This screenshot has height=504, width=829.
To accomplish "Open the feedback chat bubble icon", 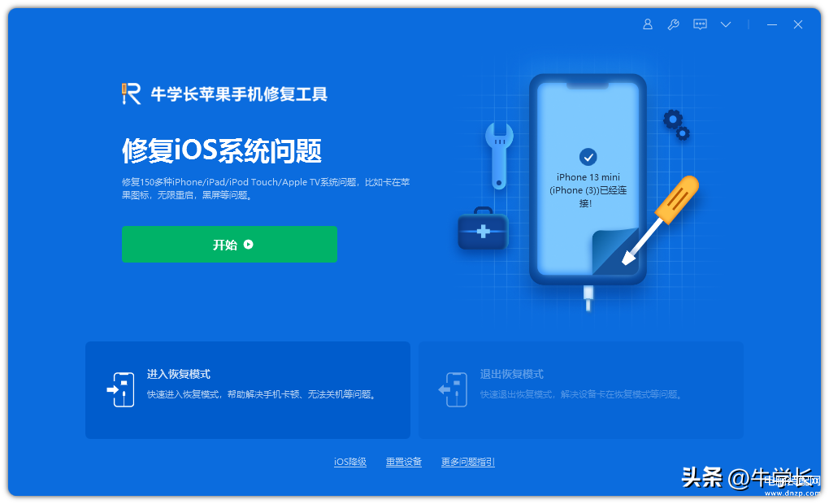I will point(700,24).
